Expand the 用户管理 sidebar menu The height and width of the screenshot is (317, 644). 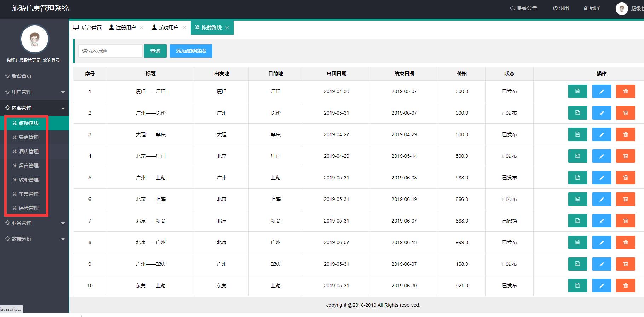click(34, 92)
